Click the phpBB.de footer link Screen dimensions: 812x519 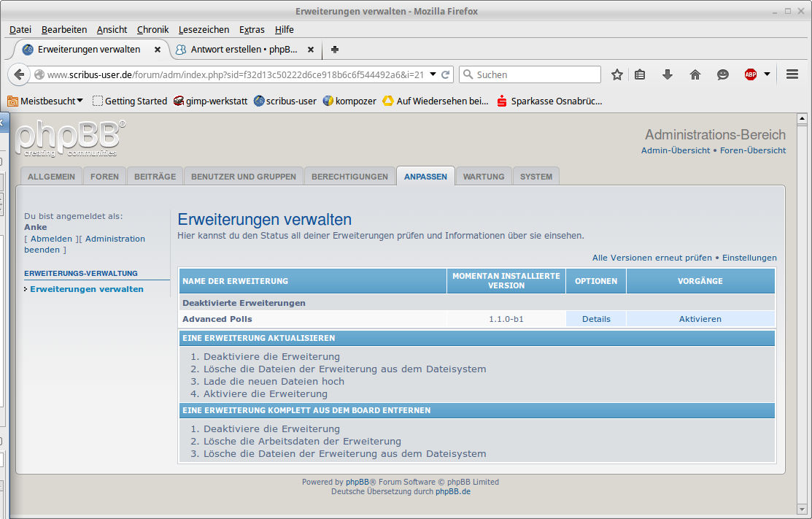click(x=453, y=491)
